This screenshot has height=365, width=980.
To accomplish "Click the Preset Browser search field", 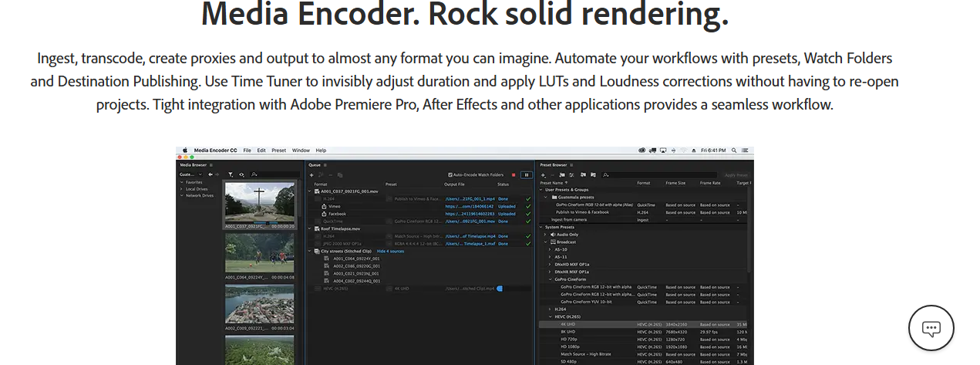I will 659,175.
